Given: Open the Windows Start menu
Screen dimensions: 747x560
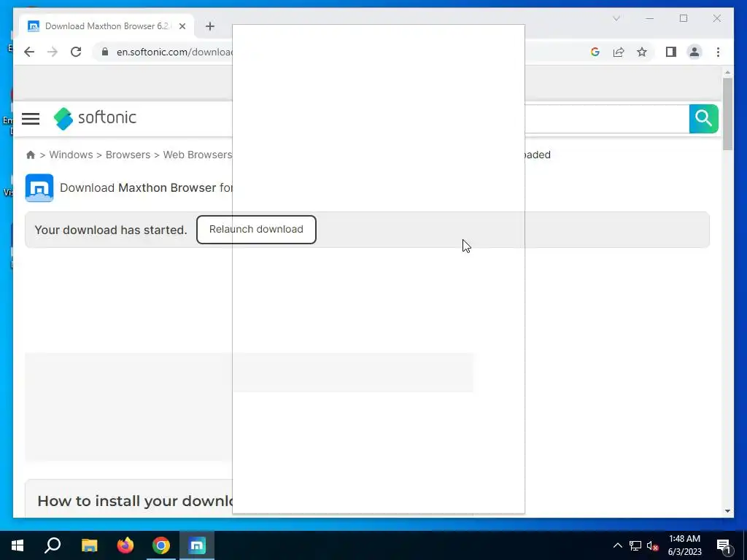Looking at the screenshot, I should (18, 545).
